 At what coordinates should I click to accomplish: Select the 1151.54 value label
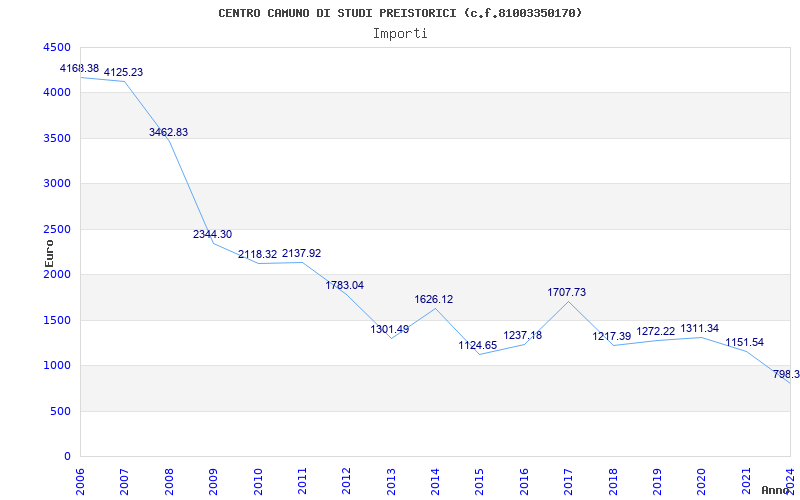pyautogui.click(x=744, y=342)
